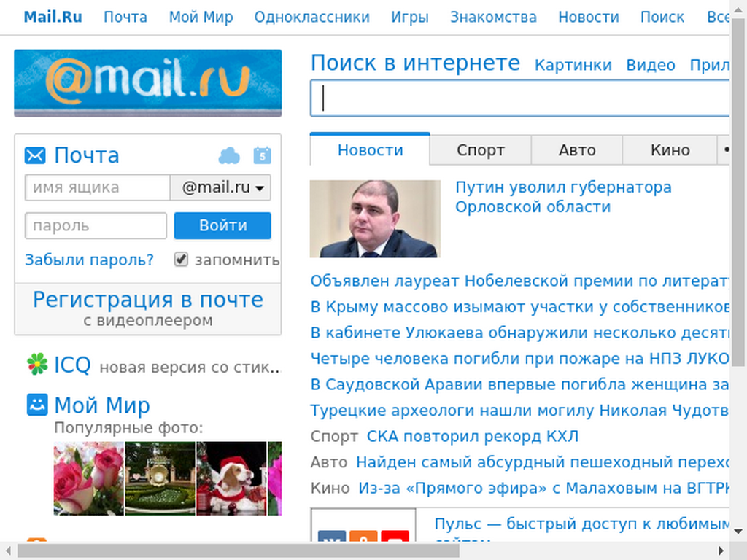Image resolution: width=747 pixels, height=560 pixels.
Task: Open the governor news photo thumbnail
Action: [x=375, y=219]
